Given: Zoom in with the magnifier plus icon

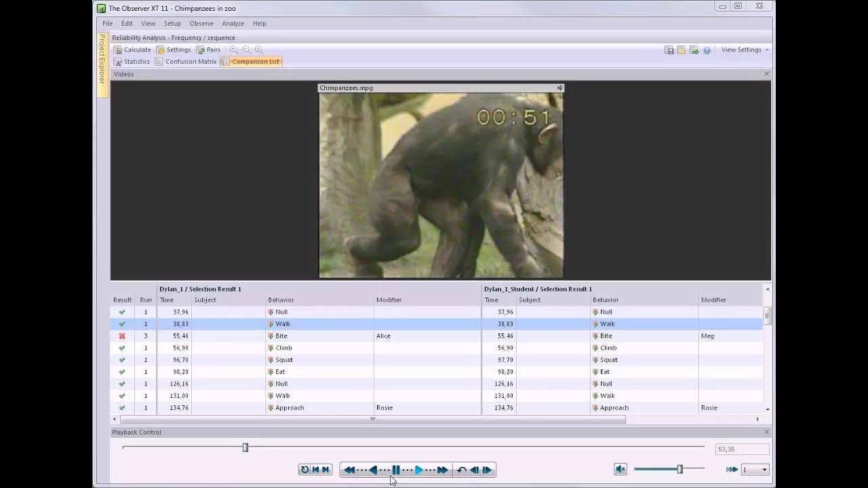Looking at the screenshot, I should click(234, 49).
